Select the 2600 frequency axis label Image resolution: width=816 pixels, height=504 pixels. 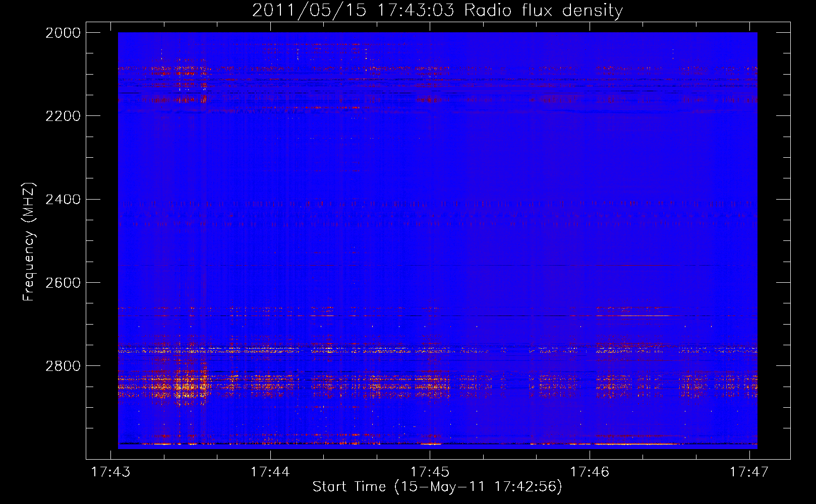pyautogui.click(x=63, y=283)
